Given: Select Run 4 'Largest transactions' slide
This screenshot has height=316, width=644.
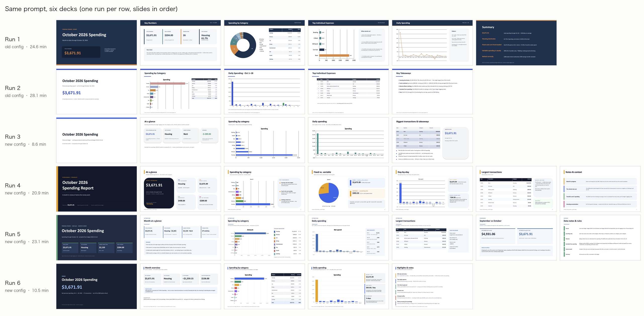Looking at the screenshot, I should tap(516, 189).
